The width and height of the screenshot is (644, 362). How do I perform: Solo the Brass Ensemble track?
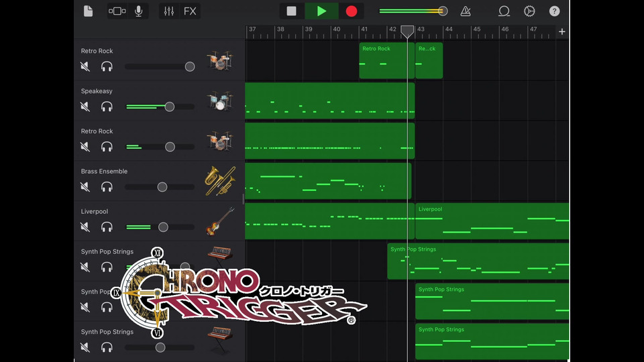(x=107, y=187)
